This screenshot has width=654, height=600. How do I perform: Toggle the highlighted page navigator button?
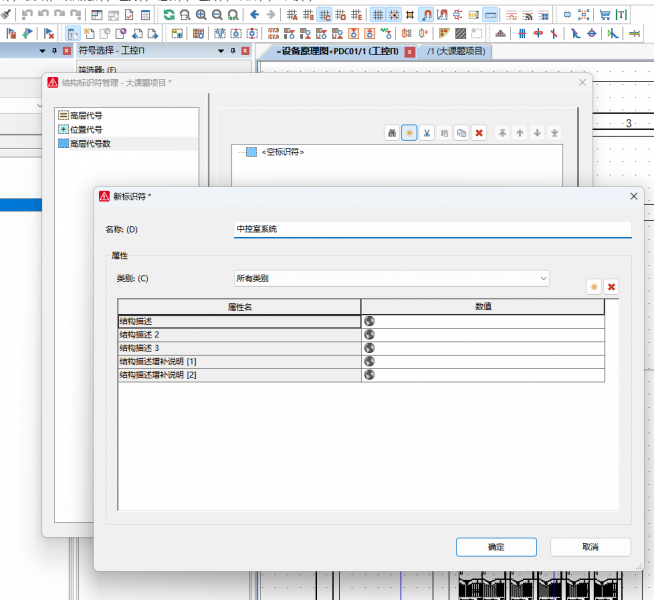pyautogui.click(x=73, y=33)
